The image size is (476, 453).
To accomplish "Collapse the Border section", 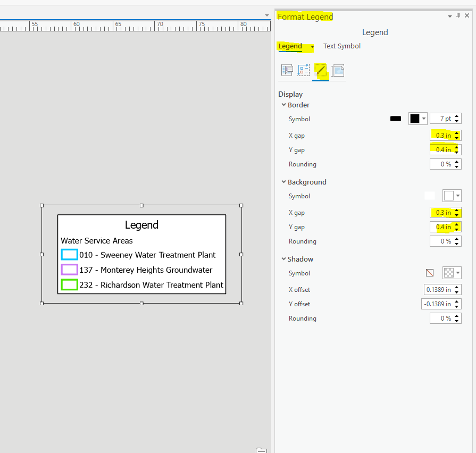I will click(x=284, y=105).
